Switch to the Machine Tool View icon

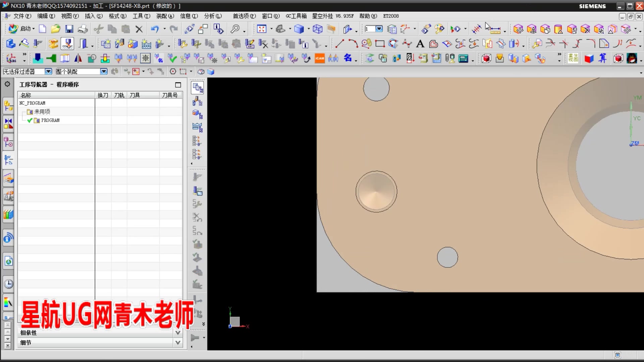tap(197, 101)
